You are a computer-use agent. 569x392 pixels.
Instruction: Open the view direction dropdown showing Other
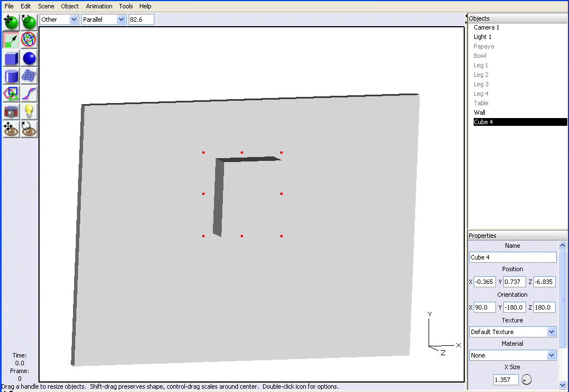pyautogui.click(x=59, y=19)
